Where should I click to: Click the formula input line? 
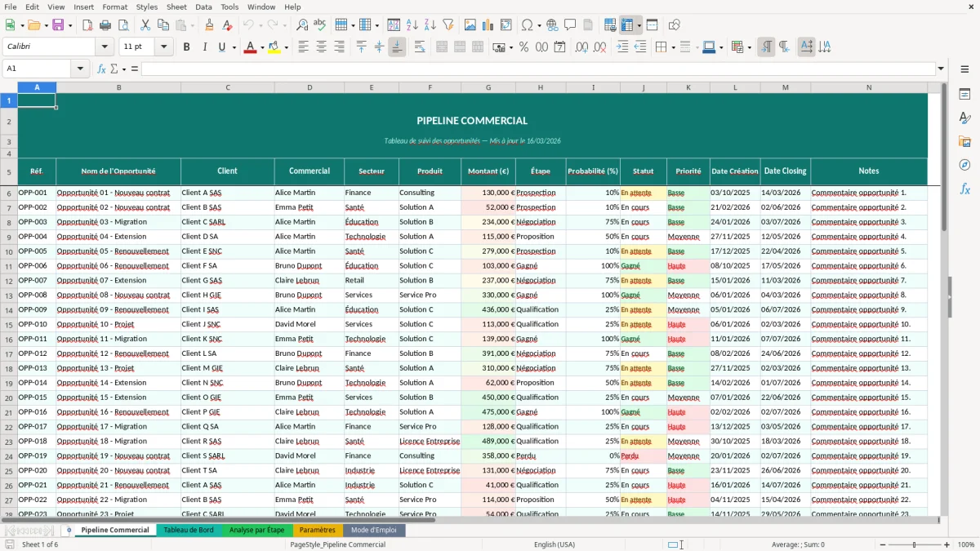pos(538,69)
